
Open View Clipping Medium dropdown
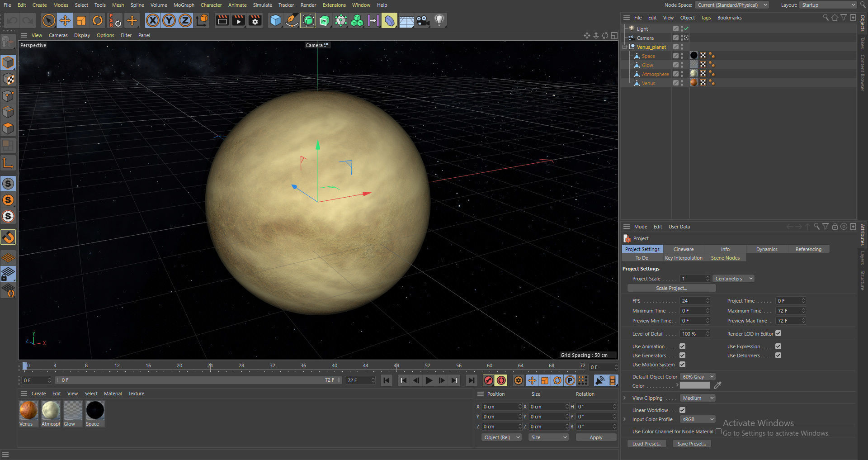click(698, 398)
